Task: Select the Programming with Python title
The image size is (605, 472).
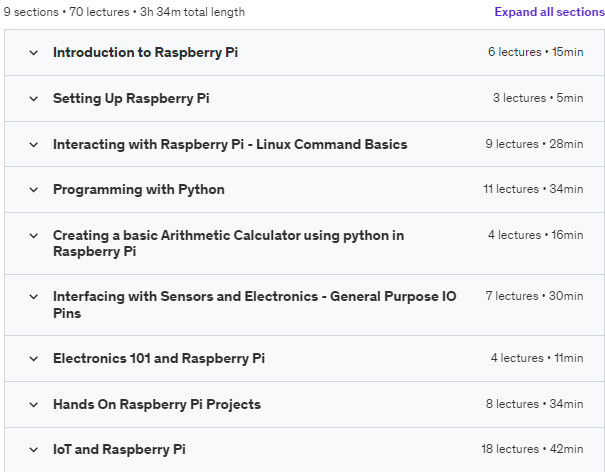Action: [x=139, y=189]
